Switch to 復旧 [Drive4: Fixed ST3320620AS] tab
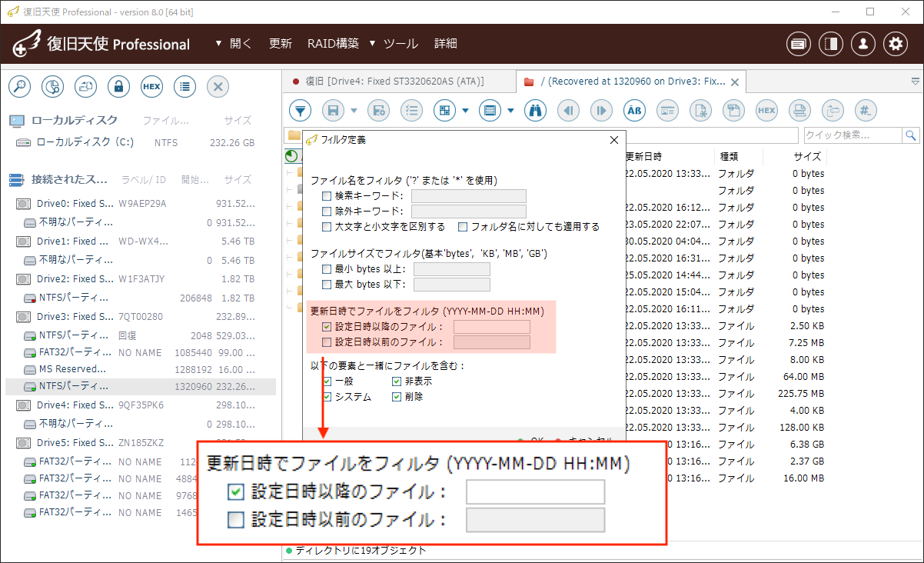Screen dimensions: 924x563 click(399, 81)
